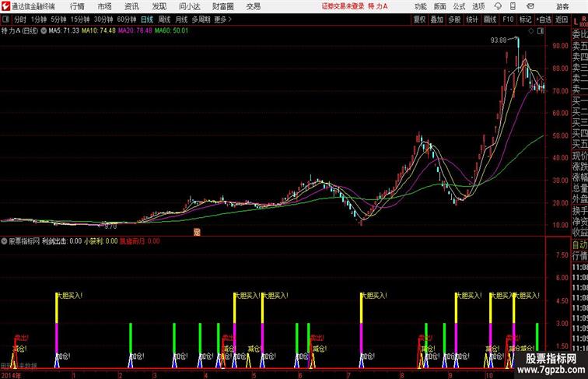The width and height of the screenshot is (588, 379).
Task: Open the 公式 menu
Action: point(459,6)
